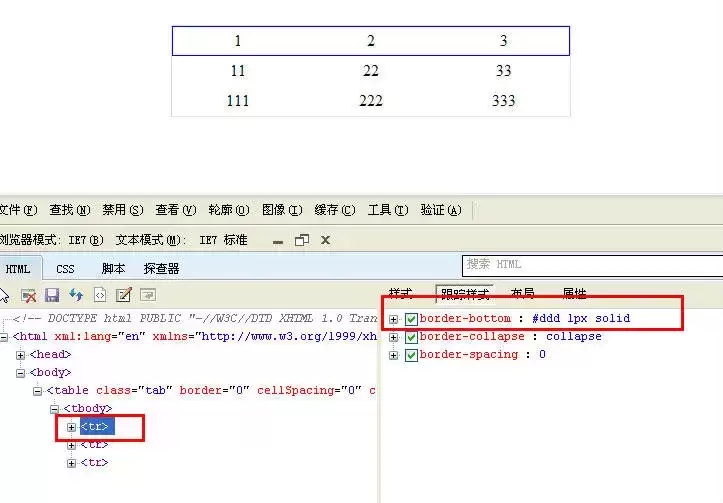
Task: Open the 轮廓(O) menu
Action: tap(229, 210)
